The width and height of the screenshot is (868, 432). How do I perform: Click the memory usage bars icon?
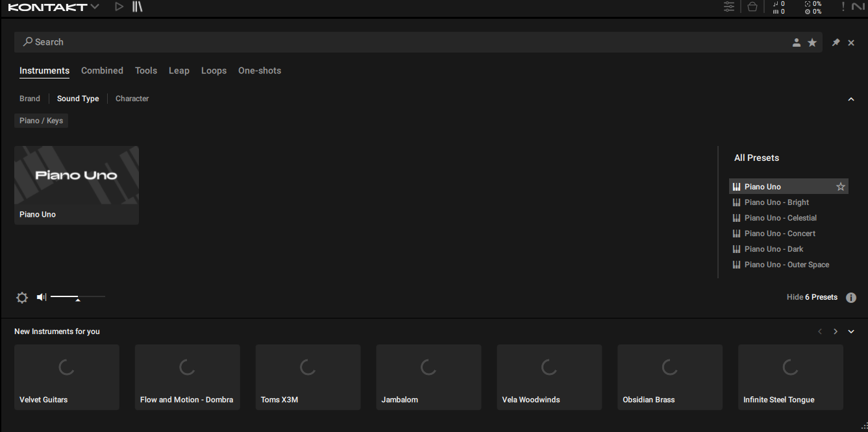[775, 12]
